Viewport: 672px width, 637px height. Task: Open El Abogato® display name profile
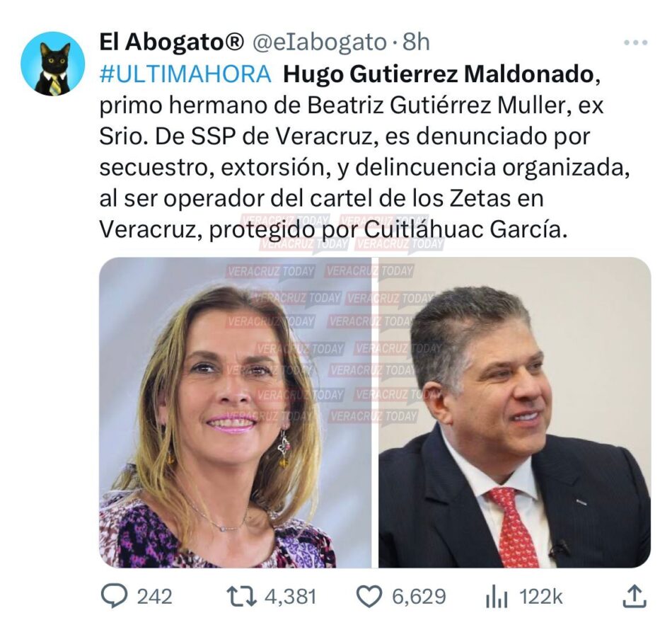coord(171,42)
